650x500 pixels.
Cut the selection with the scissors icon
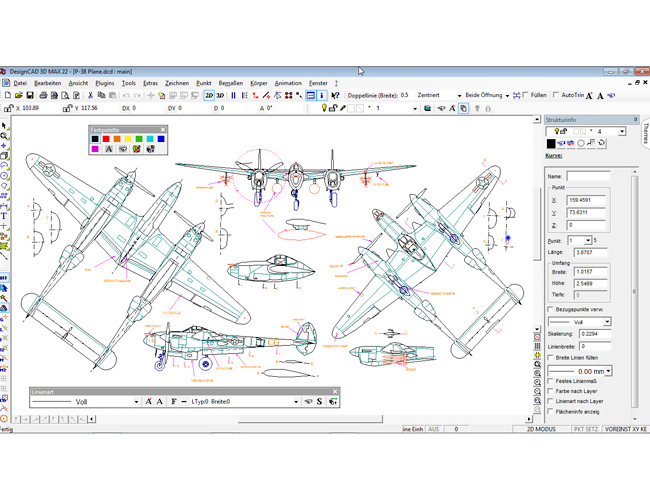(90, 95)
